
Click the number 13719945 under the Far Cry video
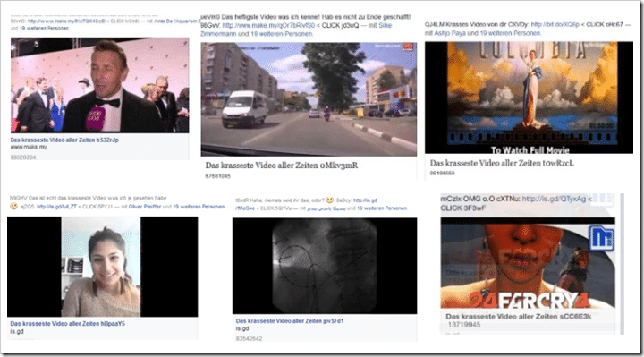[463, 325]
